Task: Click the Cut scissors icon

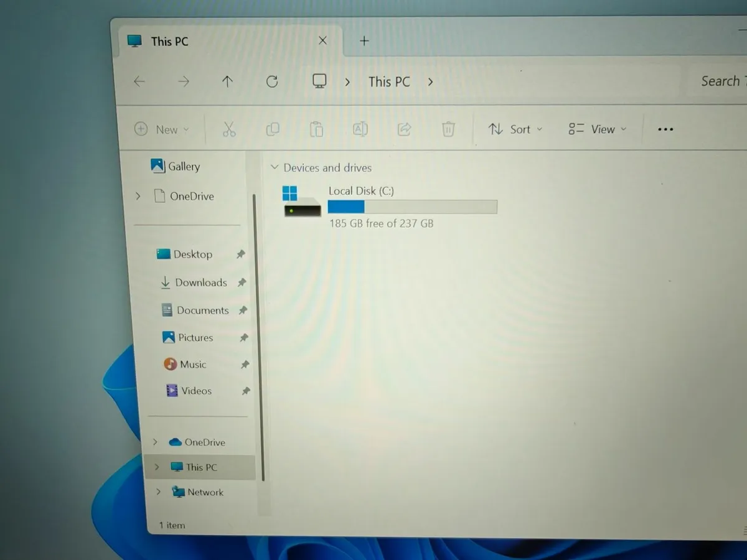Action: pyautogui.click(x=229, y=129)
